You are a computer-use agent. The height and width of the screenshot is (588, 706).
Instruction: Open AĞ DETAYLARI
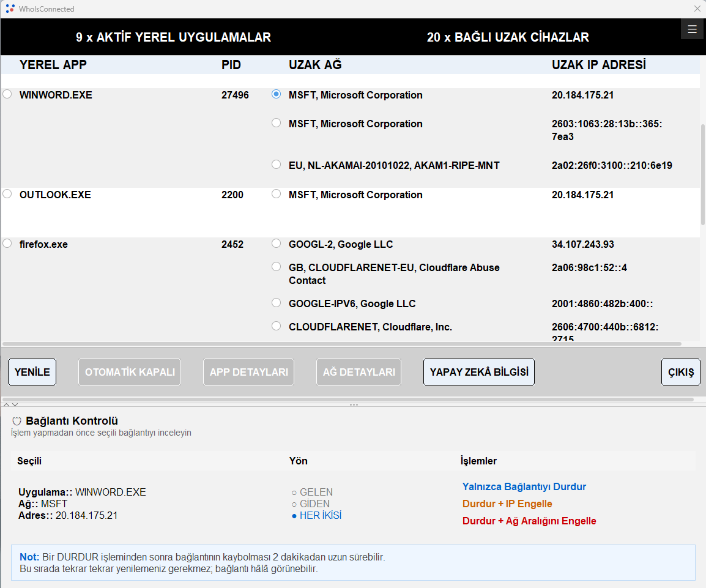click(359, 372)
